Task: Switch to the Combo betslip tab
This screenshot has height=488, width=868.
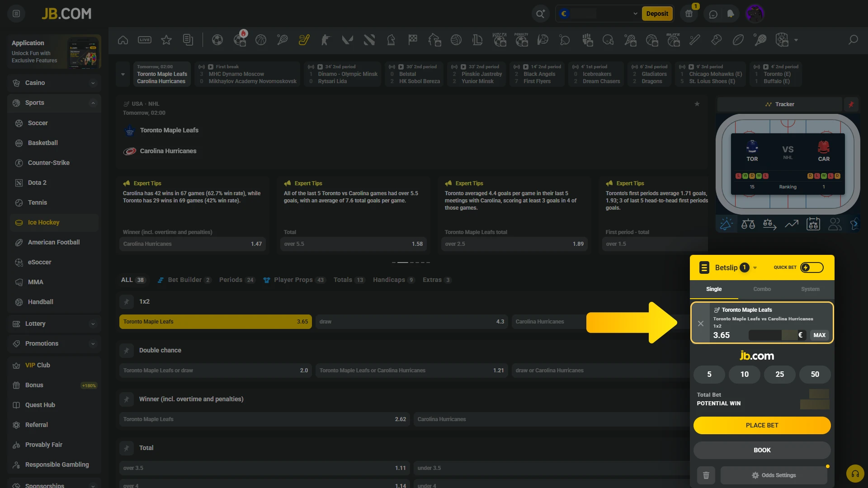Action: pos(762,289)
